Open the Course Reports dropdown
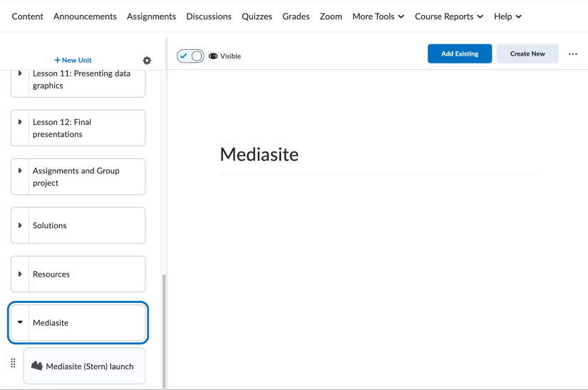Image resolution: width=588 pixels, height=390 pixels. click(x=448, y=16)
